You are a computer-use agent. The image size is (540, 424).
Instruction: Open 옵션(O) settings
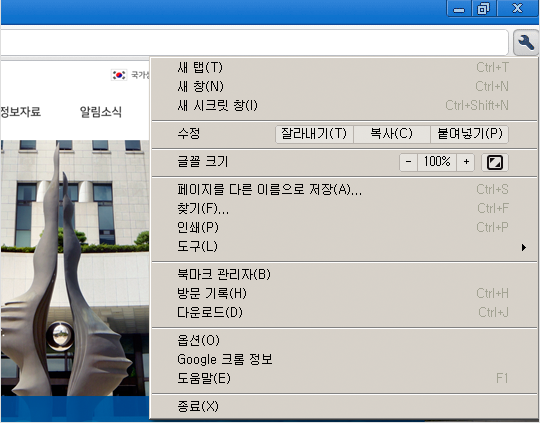tap(344, 341)
